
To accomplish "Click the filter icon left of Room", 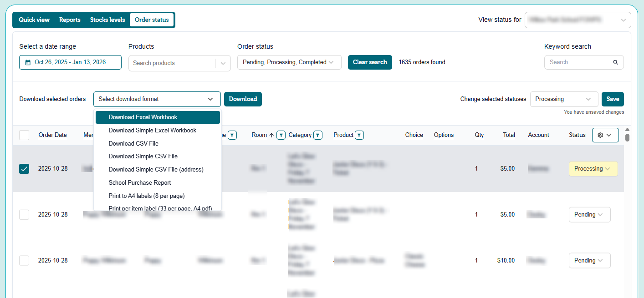I will point(232,135).
